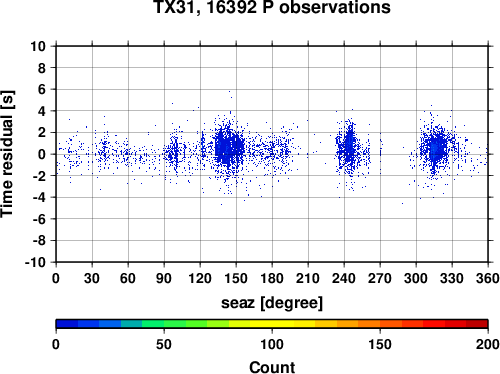This screenshot has height=374, width=500.
Task: Click the Time residual [s] axis label
Action: pyautogui.click(x=7, y=154)
